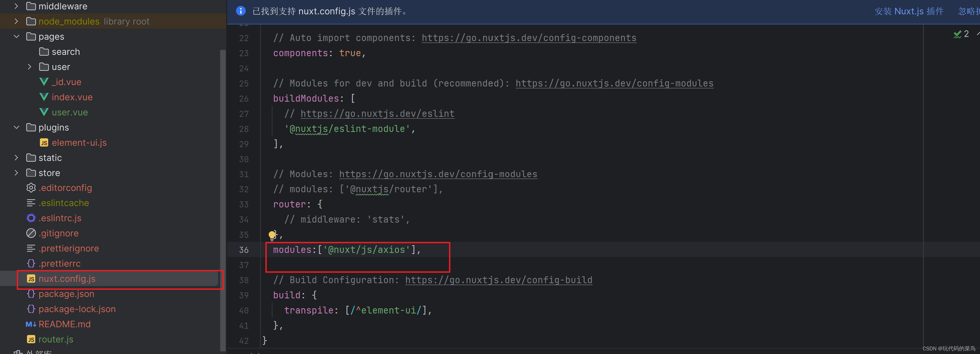Screen dimensions: 980x354
Task: Expand the user folder under pages
Action: click(x=30, y=67)
